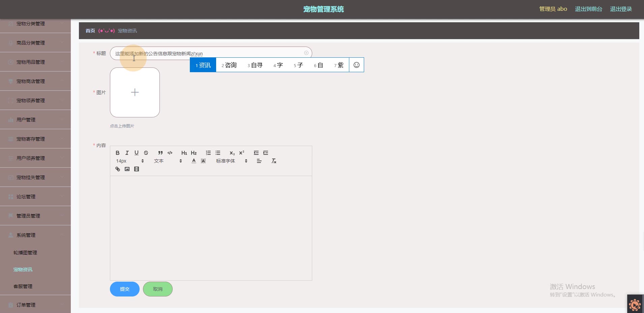Open the 论坛管理 sidebar menu
644x313 pixels.
point(35,197)
